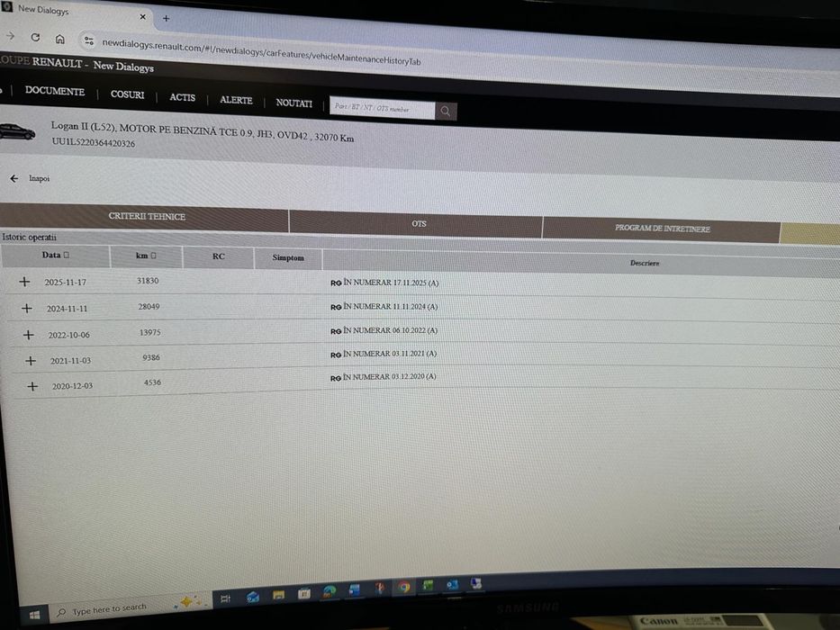Open the DOCUMENTE menu
Viewport: 840px width, 630px height.
55,91
